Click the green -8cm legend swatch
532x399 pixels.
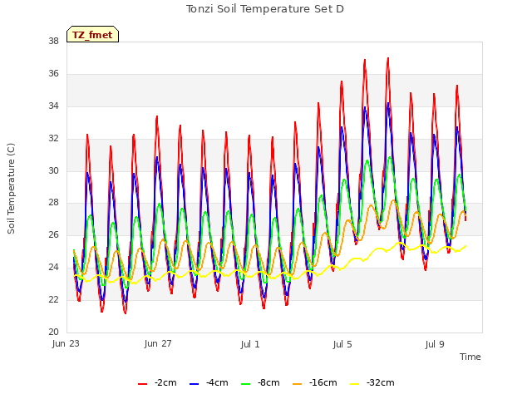click(x=245, y=384)
